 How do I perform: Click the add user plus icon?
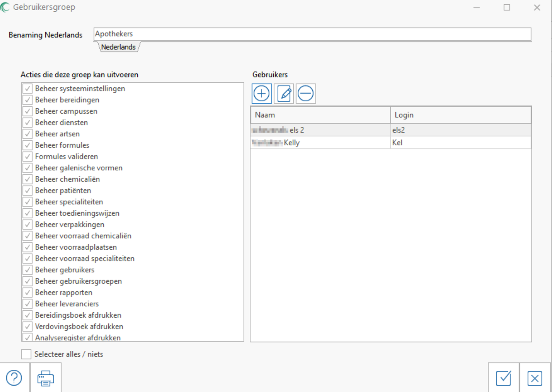[262, 93]
